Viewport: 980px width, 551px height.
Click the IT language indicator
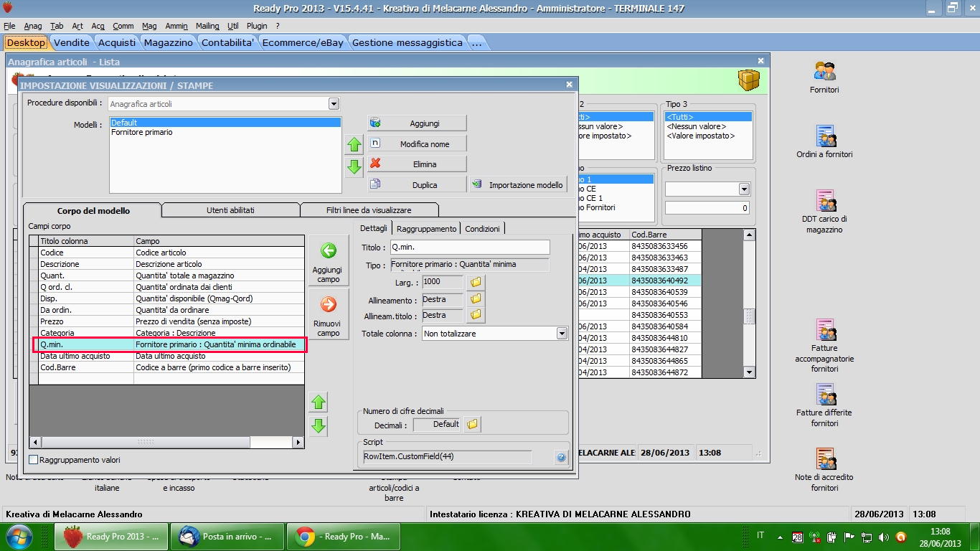tap(760, 536)
